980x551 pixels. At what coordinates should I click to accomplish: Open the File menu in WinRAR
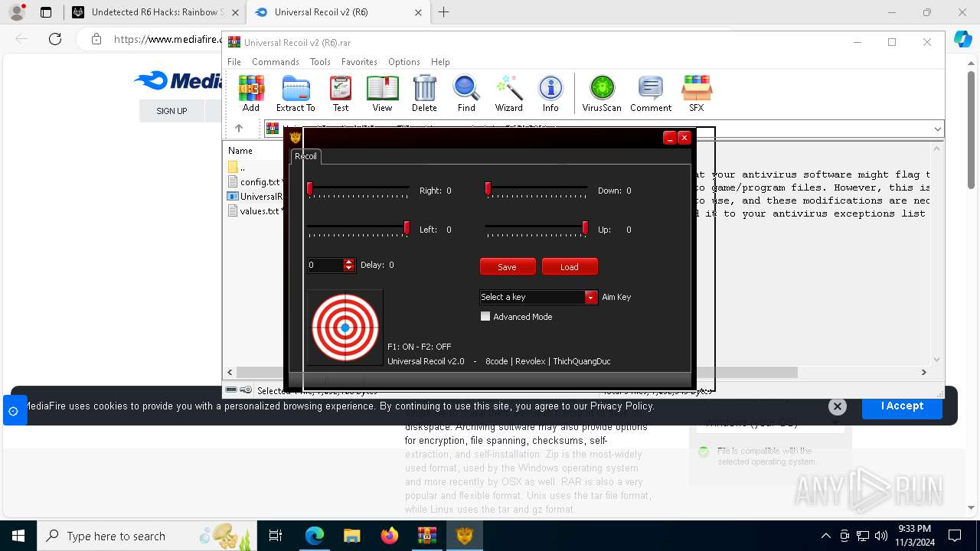pos(234,62)
